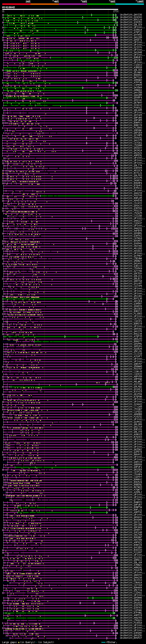This screenshot has width=146, height=644.
Task: Select the UniRef100_P13983 label
Action: coord(131,314)
